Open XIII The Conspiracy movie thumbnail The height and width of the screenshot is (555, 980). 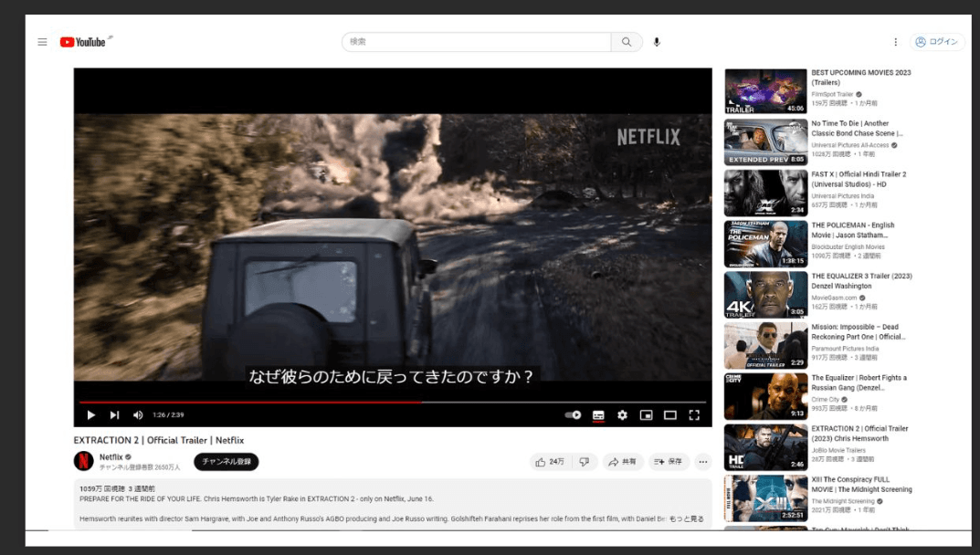point(765,498)
